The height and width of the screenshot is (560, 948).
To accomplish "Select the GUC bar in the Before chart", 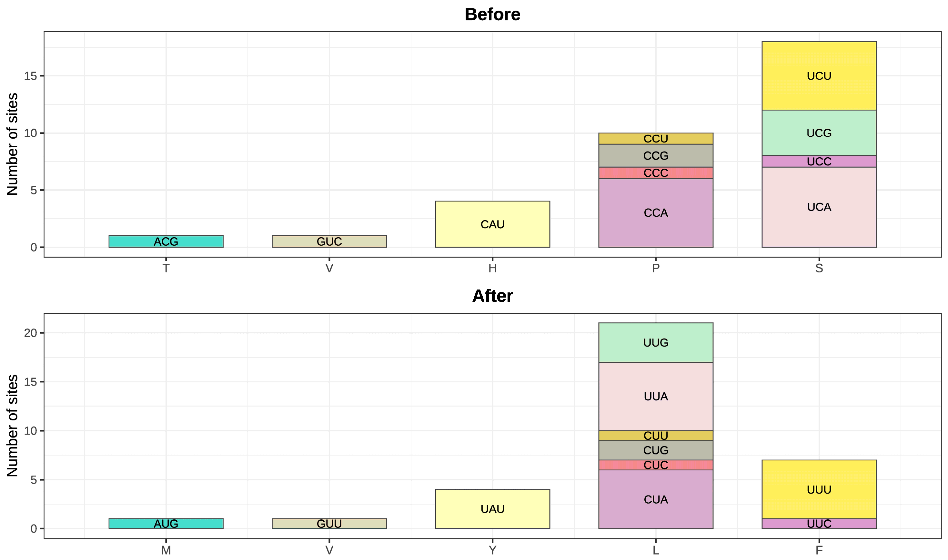I will click(x=329, y=241).
